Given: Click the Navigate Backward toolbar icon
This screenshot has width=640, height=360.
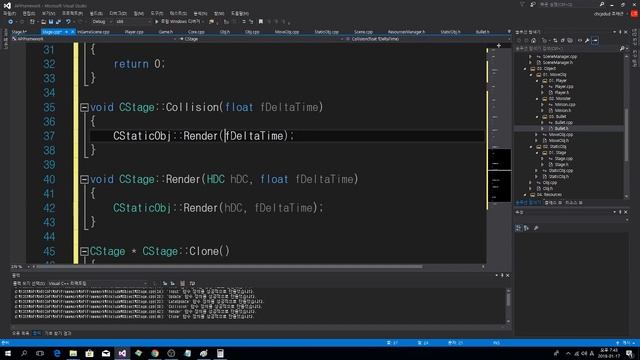Looking at the screenshot, I should 11,22.
